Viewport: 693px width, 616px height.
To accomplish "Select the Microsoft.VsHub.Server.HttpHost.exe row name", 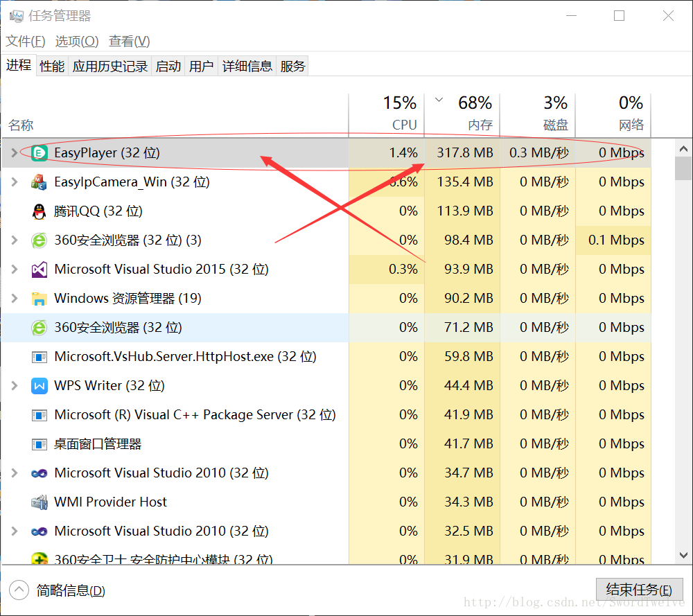I will click(x=185, y=357).
